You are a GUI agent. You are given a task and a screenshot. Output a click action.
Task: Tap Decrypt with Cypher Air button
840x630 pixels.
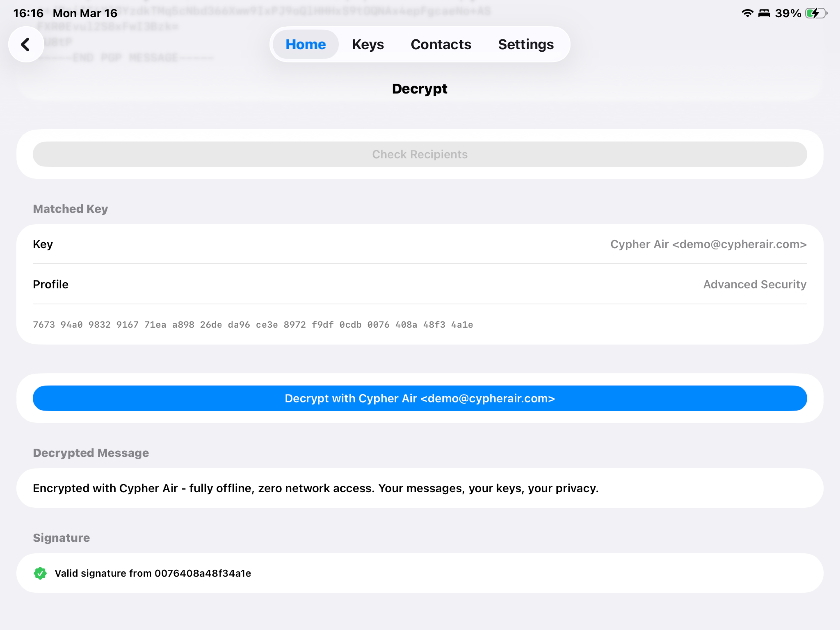(420, 398)
